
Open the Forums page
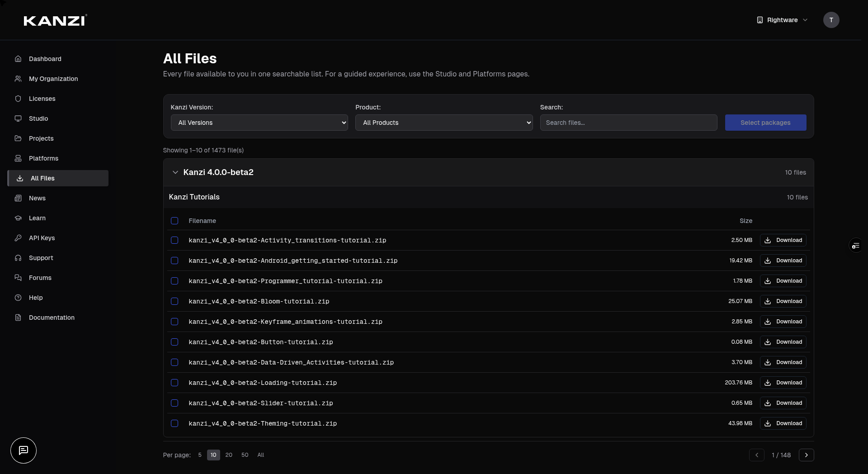[x=58, y=278]
